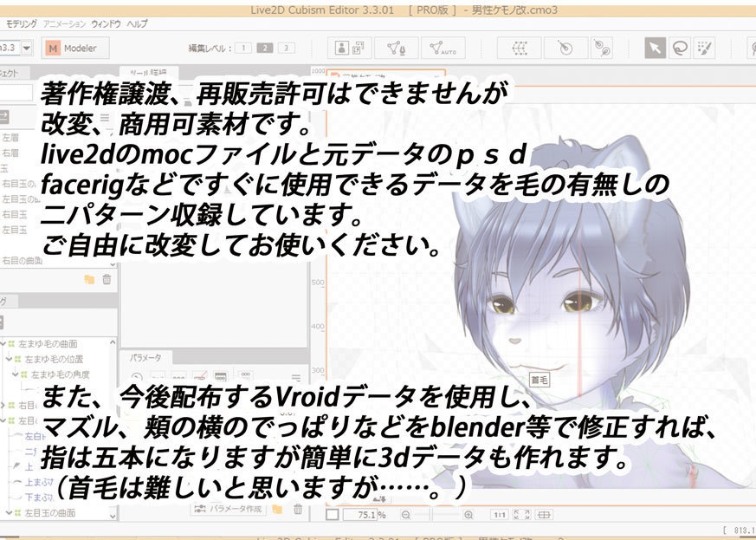This screenshot has height=540, width=756.
Task: Switch to the パラメータ tab
Action: point(145,358)
